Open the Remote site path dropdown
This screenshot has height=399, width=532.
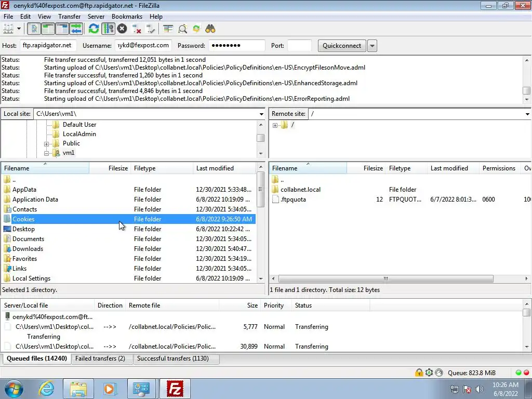(527, 114)
